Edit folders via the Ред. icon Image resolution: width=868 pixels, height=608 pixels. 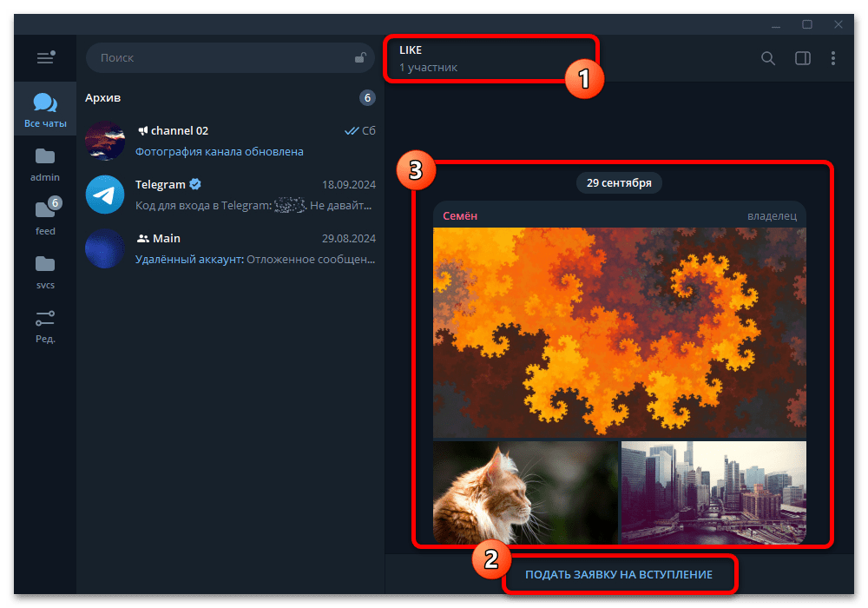[x=45, y=327]
